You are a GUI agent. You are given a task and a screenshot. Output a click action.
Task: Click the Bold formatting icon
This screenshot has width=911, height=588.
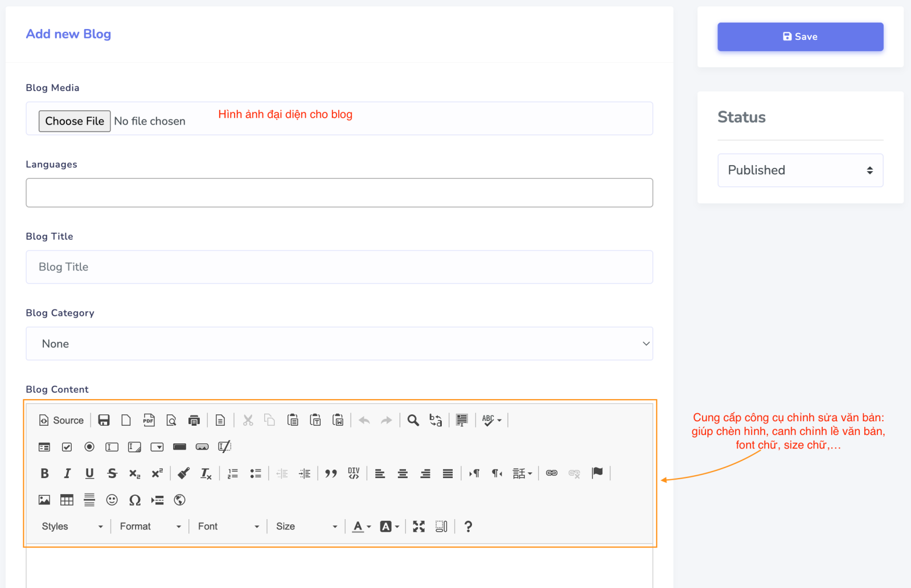(44, 474)
